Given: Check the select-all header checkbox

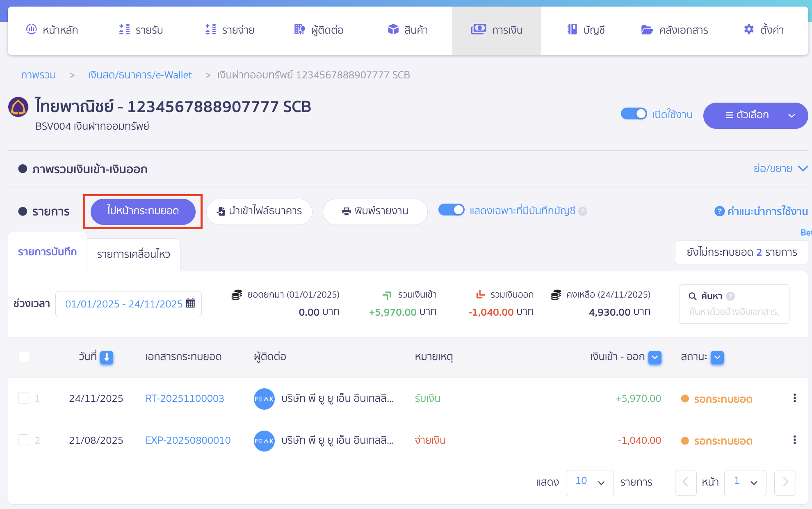Looking at the screenshot, I should [24, 356].
